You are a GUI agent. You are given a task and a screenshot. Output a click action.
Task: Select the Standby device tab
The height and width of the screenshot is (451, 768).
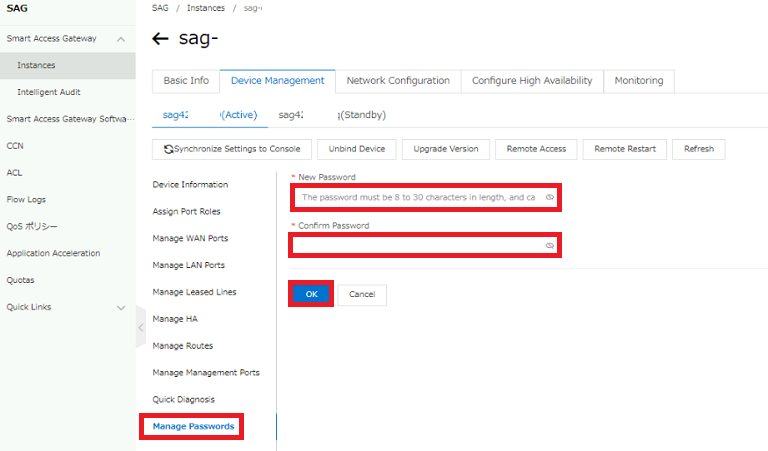(x=332, y=115)
